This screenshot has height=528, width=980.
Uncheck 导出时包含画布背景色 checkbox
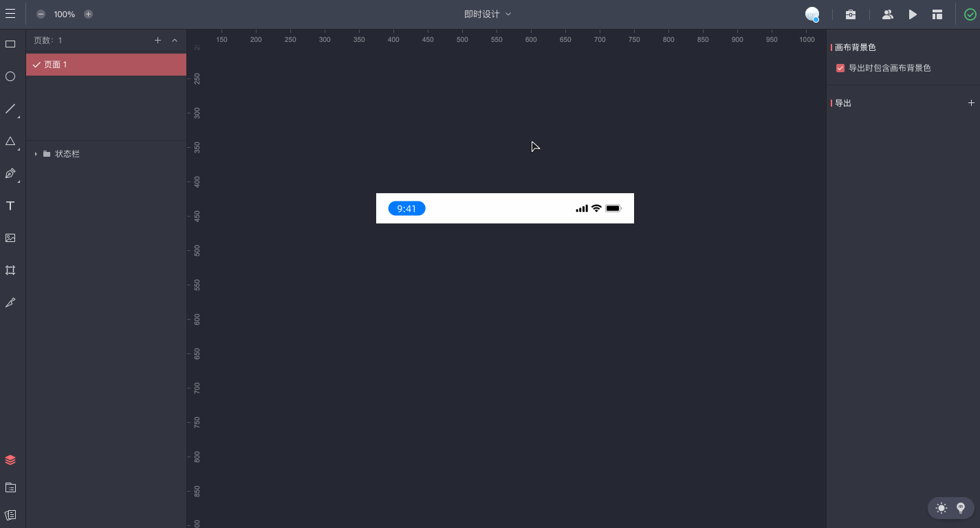pos(840,68)
